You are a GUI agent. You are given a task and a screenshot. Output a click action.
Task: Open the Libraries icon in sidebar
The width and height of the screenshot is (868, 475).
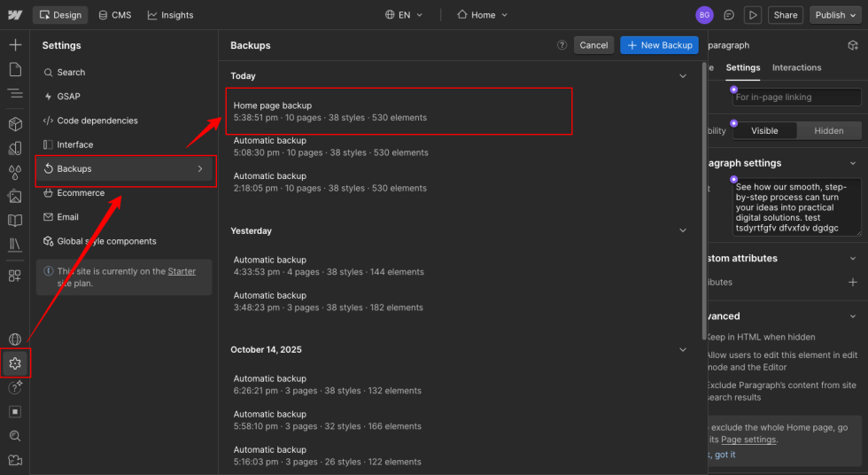point(15,244)
